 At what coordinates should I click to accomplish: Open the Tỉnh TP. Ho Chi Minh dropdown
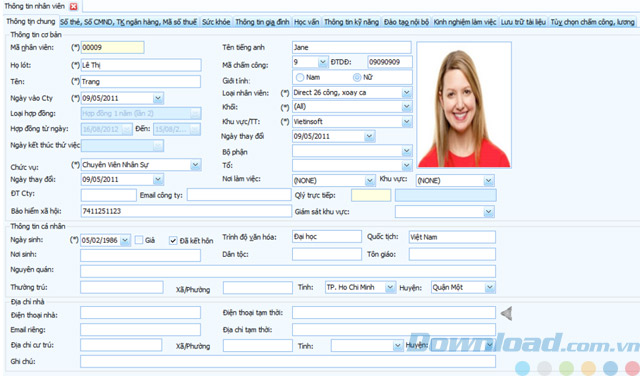390,287
